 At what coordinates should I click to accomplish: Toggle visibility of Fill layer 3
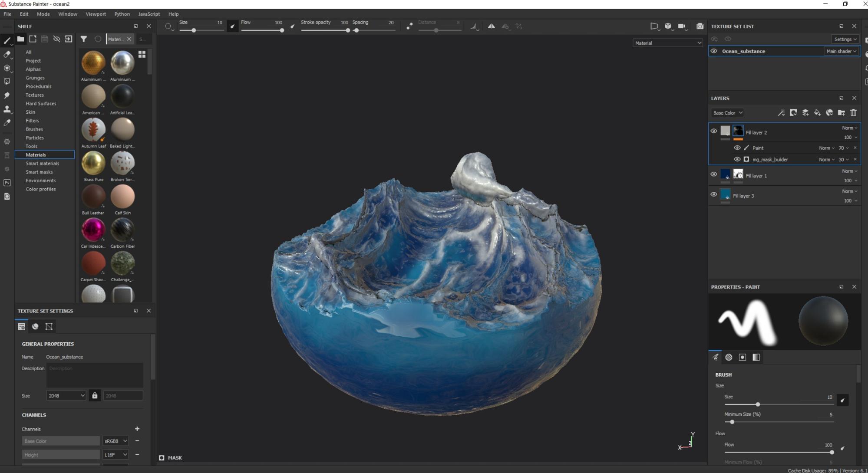(713, 194)
